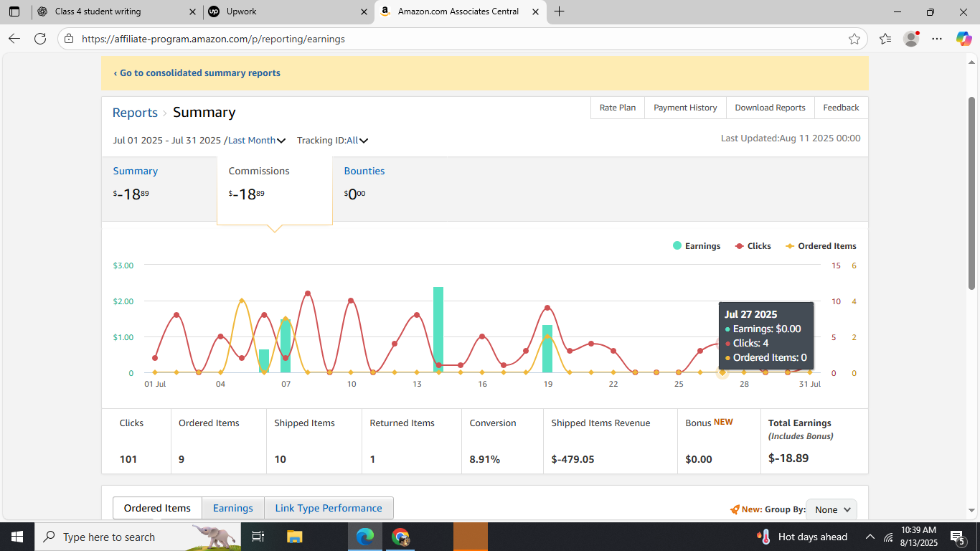Click the New Group By megaphone icon
The height and width of the screenshot is (551, 980).
click(735, 509)
